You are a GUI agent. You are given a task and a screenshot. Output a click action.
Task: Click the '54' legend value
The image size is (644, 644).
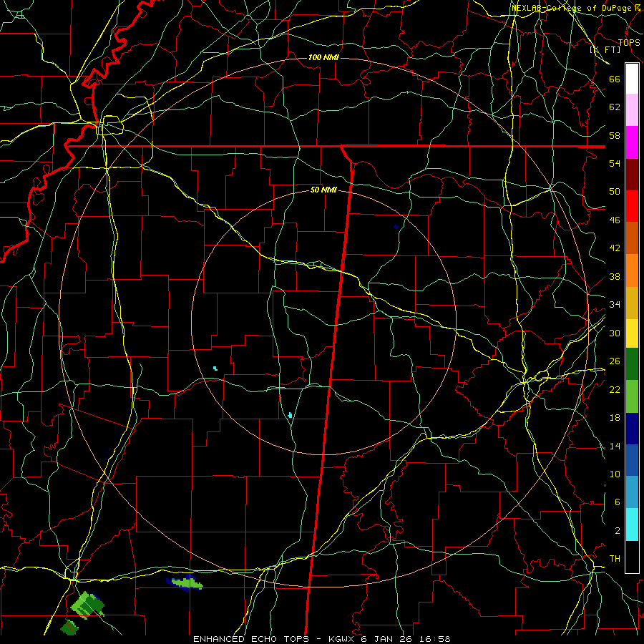click(x=615, y=163)
